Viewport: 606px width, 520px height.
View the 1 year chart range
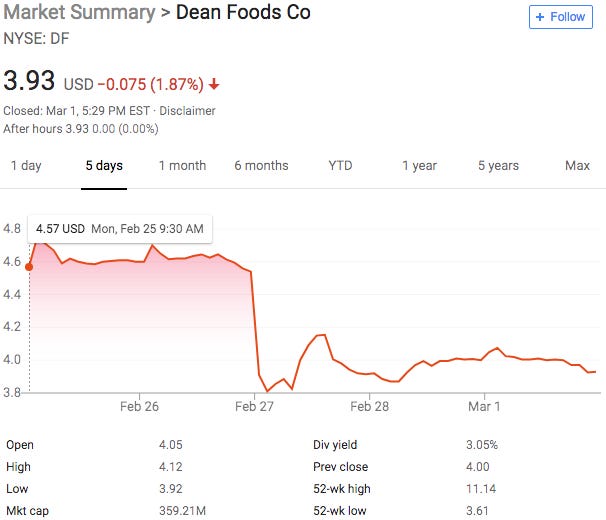[419, 166]
